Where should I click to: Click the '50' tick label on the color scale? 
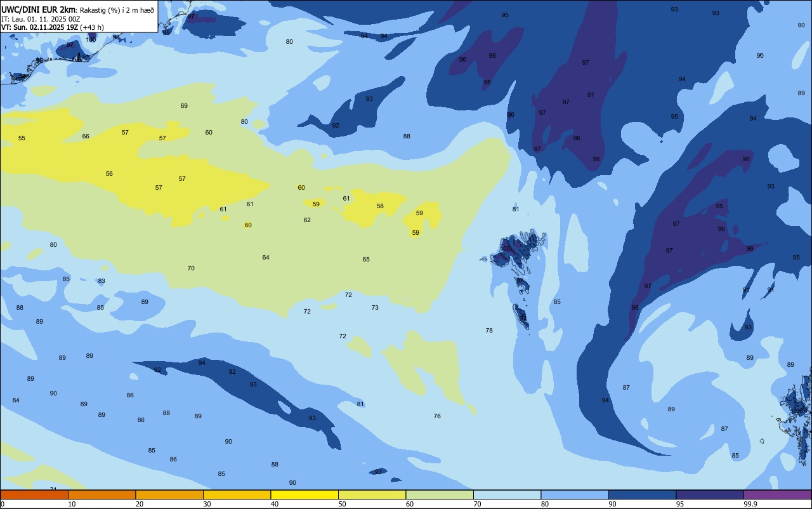[342, 504]
